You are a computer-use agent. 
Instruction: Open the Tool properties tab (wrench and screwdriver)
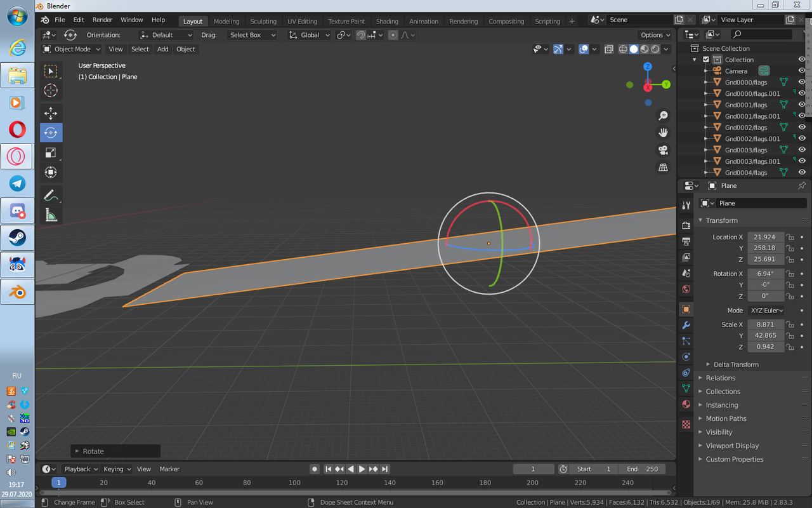click(x=686, y=205)
